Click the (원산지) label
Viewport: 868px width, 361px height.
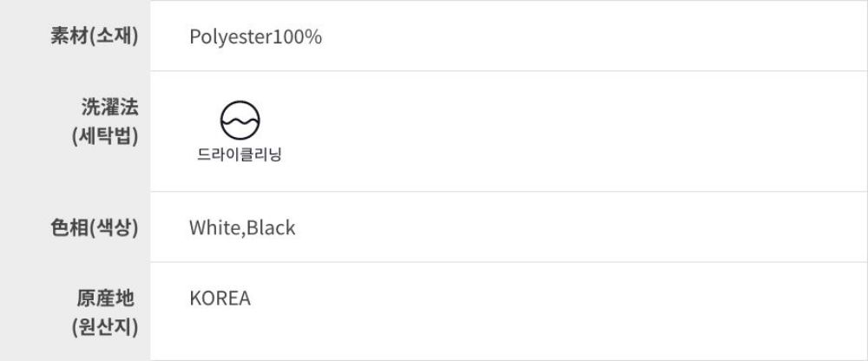[x=105, y=328]
